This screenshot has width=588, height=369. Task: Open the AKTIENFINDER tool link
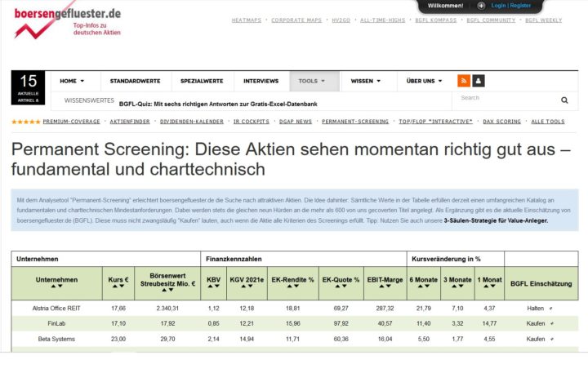[130, 122]
